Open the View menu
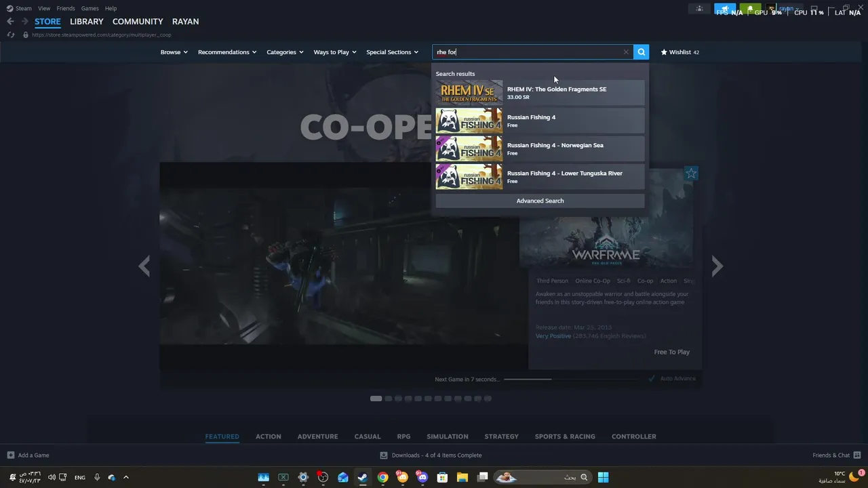The image size is (868, 488). (x=44, y=8)
